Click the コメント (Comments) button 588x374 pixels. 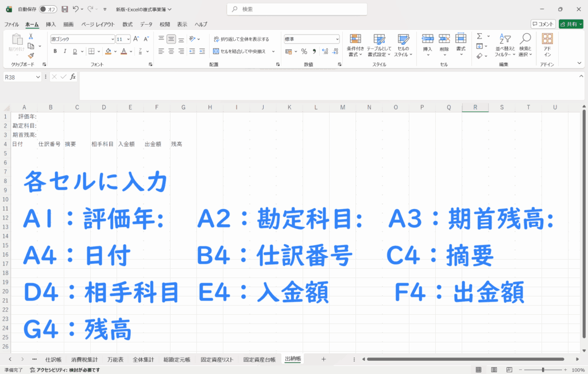coord(543,24)
